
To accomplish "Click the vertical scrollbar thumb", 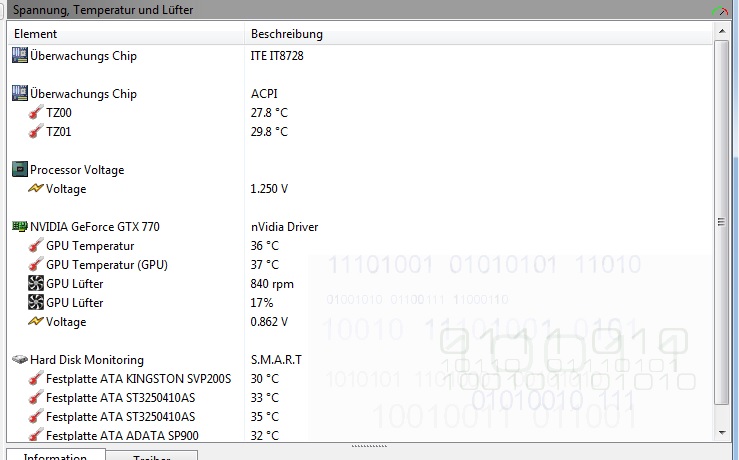I will 722,222.
